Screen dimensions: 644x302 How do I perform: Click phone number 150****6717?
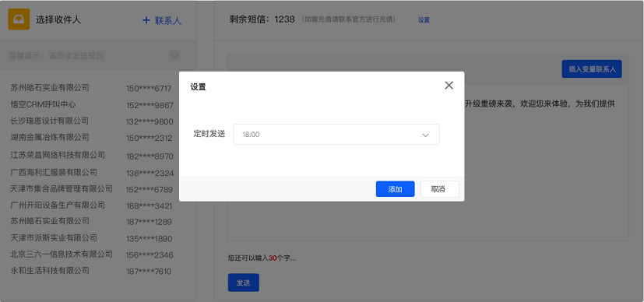click(x=149, y=89)
